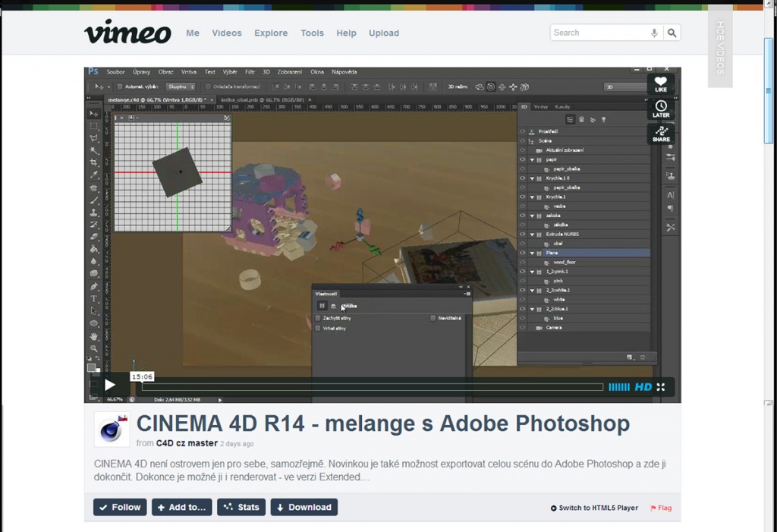
Task: Filter 3D panel by meshes
Action: (x=581, y=119)
